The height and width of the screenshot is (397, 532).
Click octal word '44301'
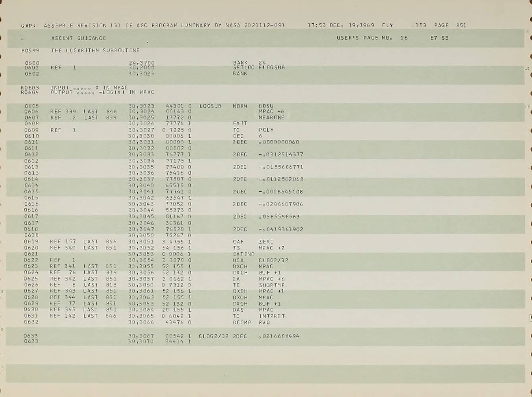(x=175, y=106)
